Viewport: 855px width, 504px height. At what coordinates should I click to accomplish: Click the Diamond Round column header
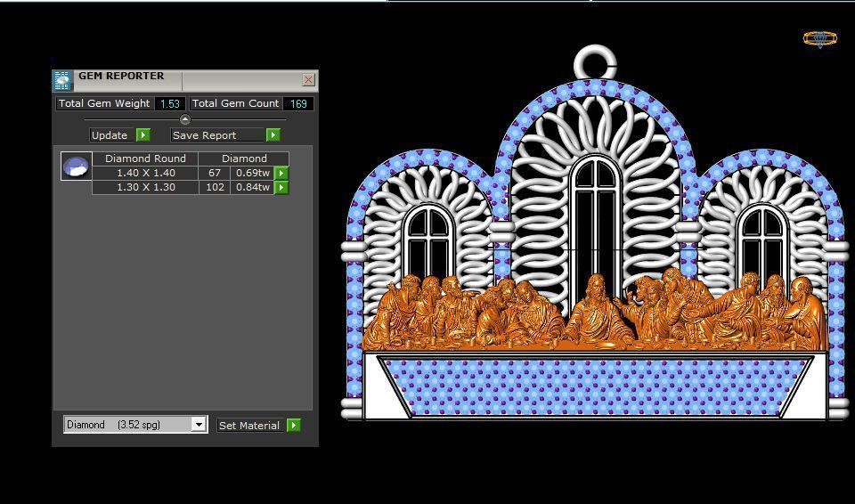pyautogui.click(x=145, y=159)
